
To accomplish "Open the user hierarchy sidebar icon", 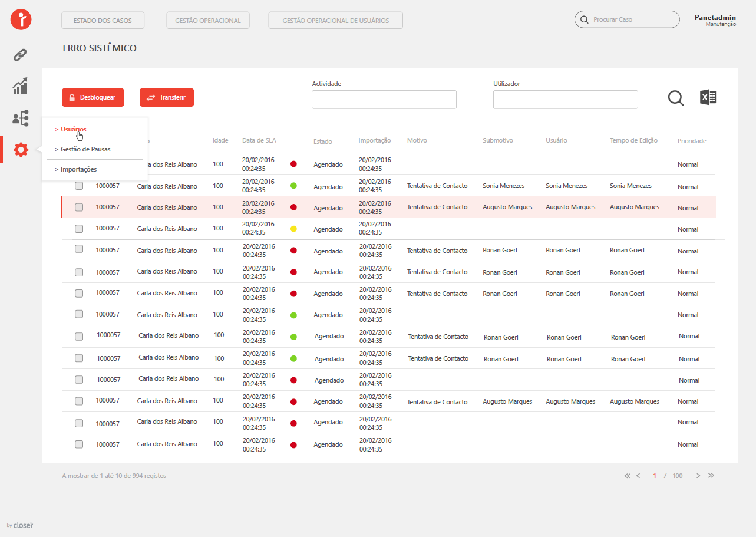I will [21, 118].
